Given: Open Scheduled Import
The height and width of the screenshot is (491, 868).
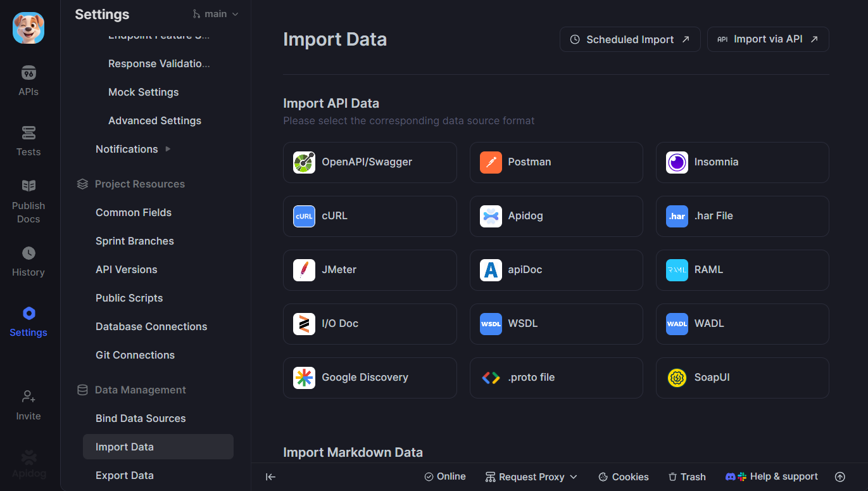Looking at the screenshot, I should pyautogui.click(x=629, y=39).
